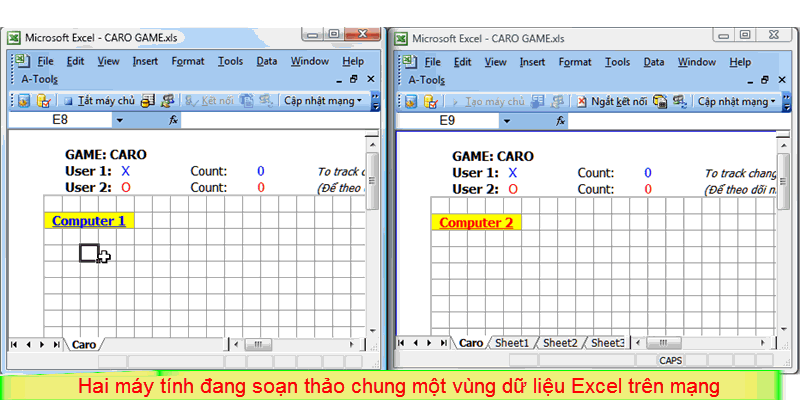Click the fx insert function icon in right window
The image size is (800, 400).
[x=562, y=120]
